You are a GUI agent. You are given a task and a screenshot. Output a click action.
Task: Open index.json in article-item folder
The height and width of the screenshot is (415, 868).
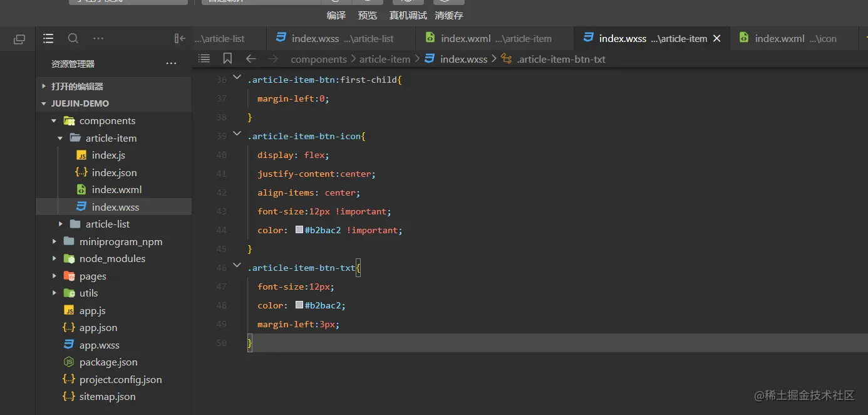pyautogui.click(x=114, y=172)
